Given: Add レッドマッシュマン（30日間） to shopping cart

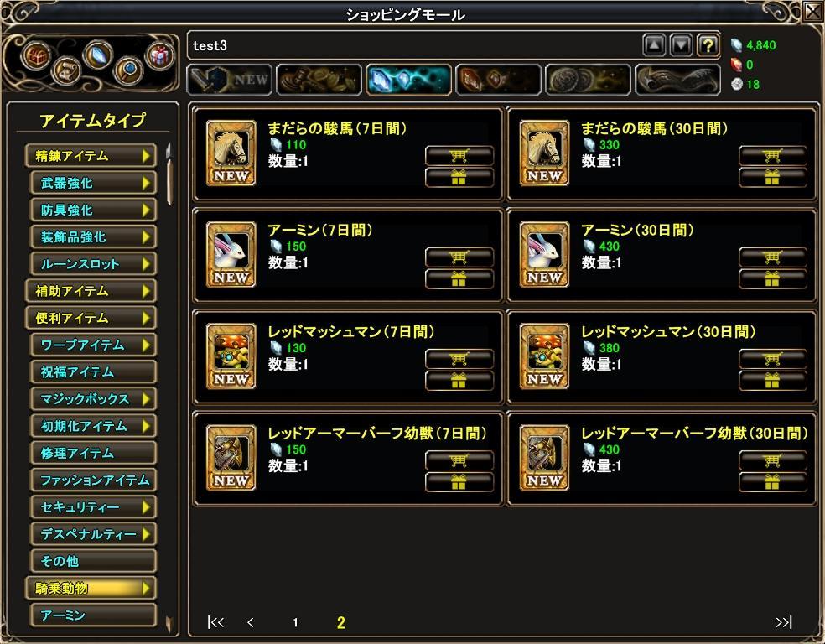Looking at the screenshot, I should [x=772, y=359].
